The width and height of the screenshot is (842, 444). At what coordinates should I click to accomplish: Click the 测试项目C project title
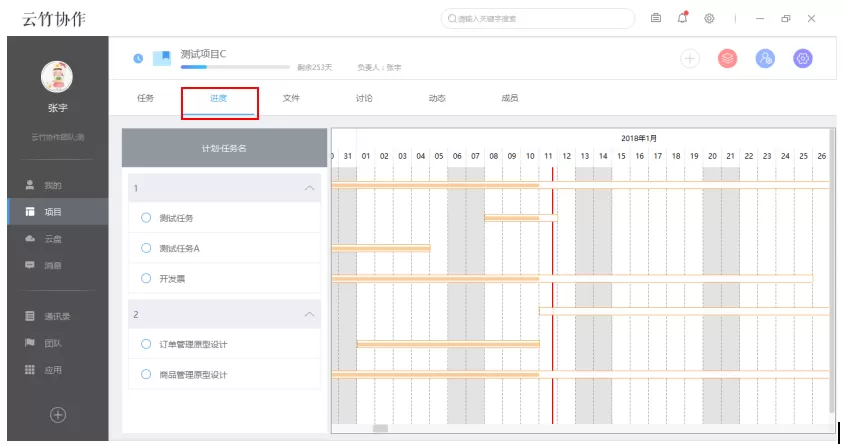point(203,54)
